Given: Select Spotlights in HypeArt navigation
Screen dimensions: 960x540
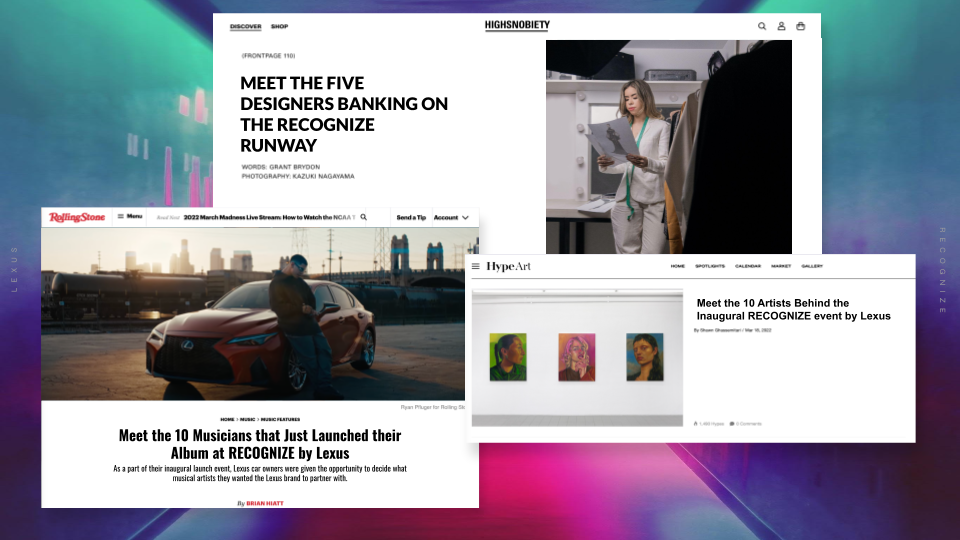Looking at the screenshot, I should click(x=710, y=266).
